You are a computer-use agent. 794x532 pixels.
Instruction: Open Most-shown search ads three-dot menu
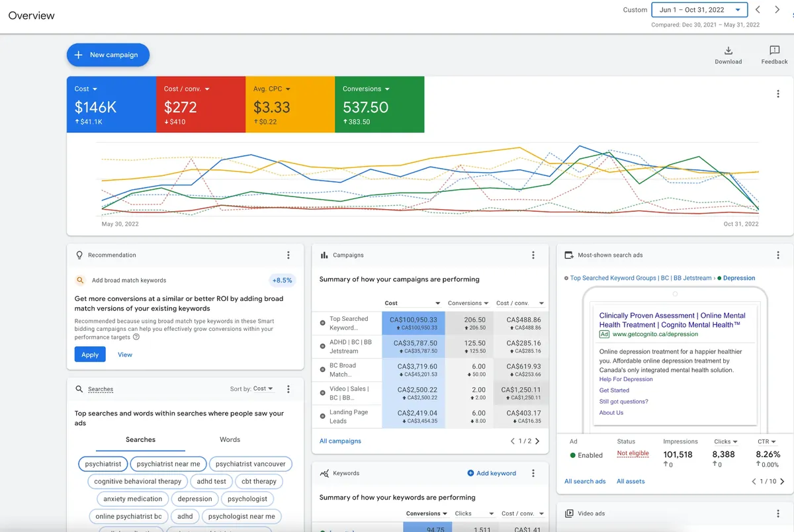tap(778, 255)
